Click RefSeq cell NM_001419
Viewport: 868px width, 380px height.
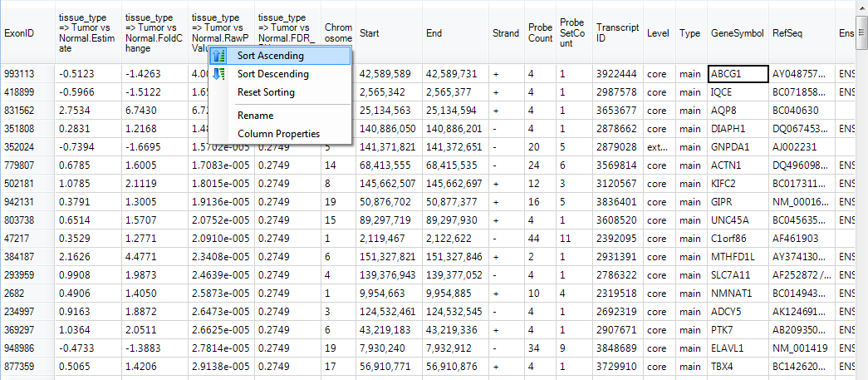click(x=802, y=348)
